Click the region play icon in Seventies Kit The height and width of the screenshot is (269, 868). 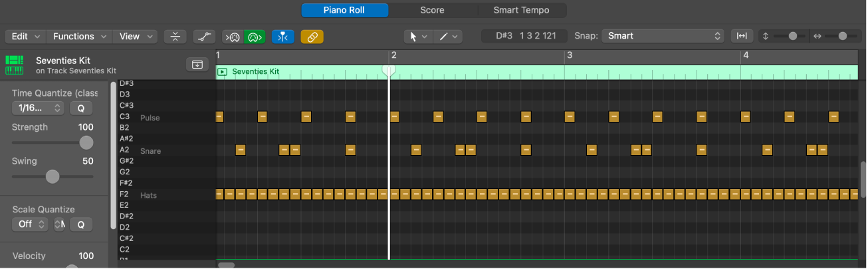[x=223, y=71]
